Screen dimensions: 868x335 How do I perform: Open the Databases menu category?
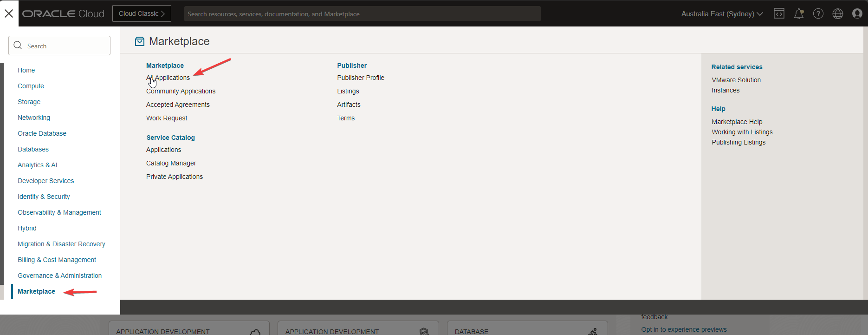point(33,149)
